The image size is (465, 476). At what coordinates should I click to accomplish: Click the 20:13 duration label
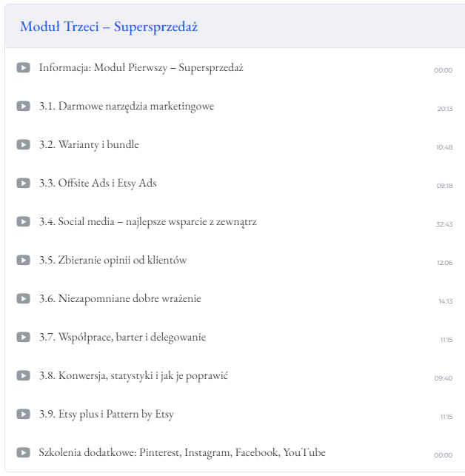444,109
